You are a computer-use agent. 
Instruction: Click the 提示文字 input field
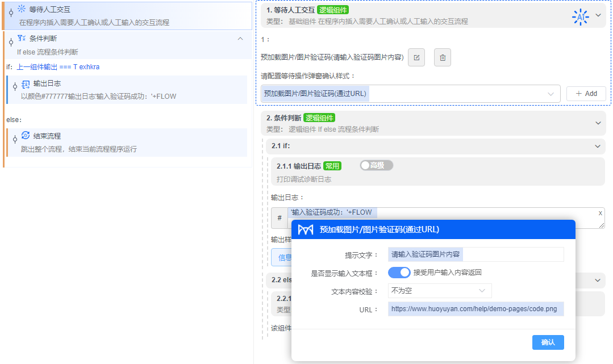[x=476, y=254]
